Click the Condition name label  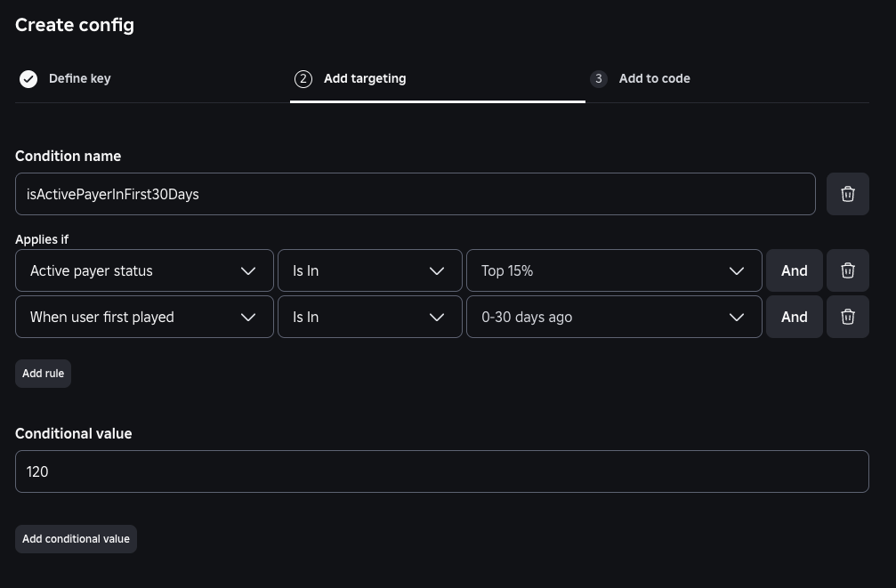pyautogui.click(x=68, y=156)
